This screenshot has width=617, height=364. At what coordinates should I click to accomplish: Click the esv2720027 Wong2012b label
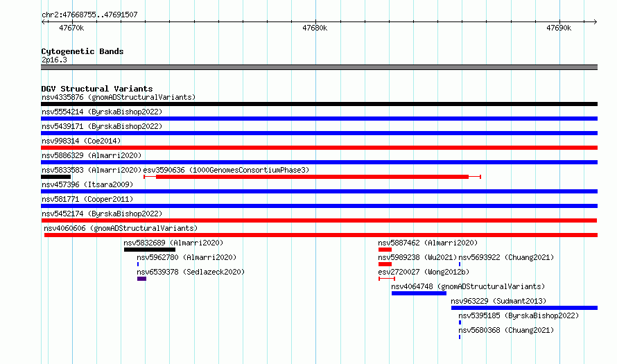coord(424,272)
